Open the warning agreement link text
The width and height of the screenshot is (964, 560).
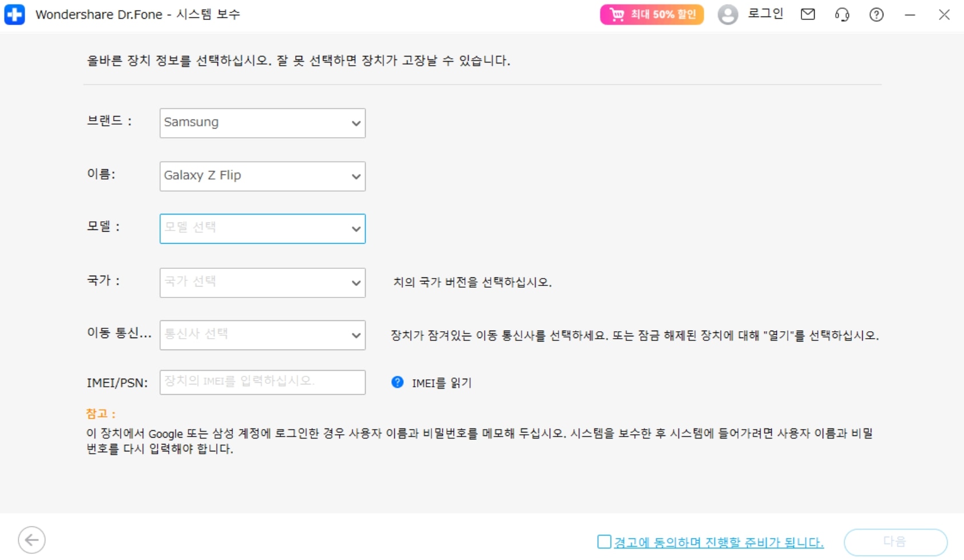click(x=719, y=542)
